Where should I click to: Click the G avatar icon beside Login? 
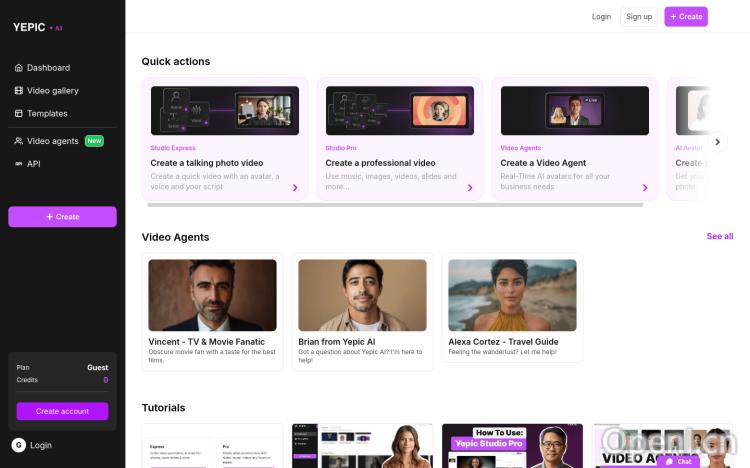(18, 445)
